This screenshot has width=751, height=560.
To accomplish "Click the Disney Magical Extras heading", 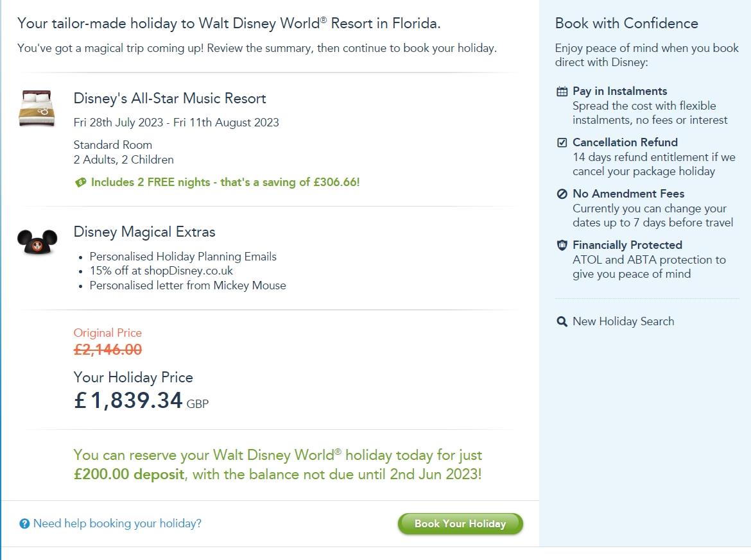I will [x=144, y=232].
